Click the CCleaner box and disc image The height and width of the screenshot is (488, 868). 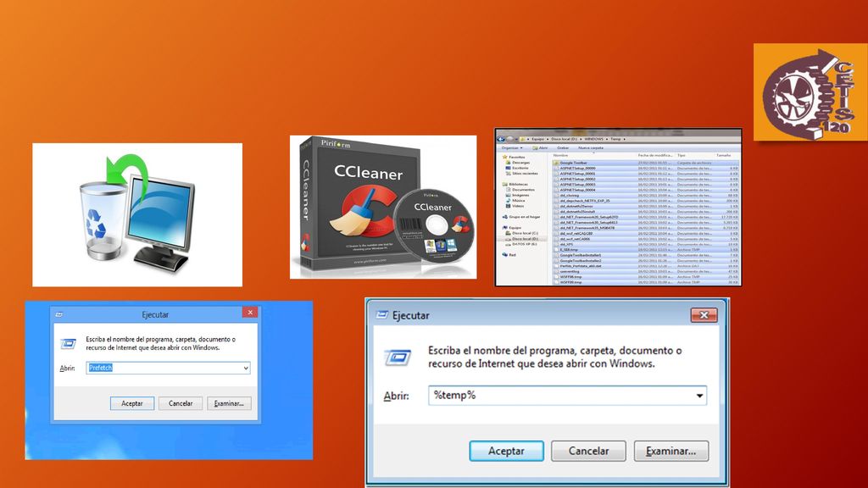pos(383,207)
